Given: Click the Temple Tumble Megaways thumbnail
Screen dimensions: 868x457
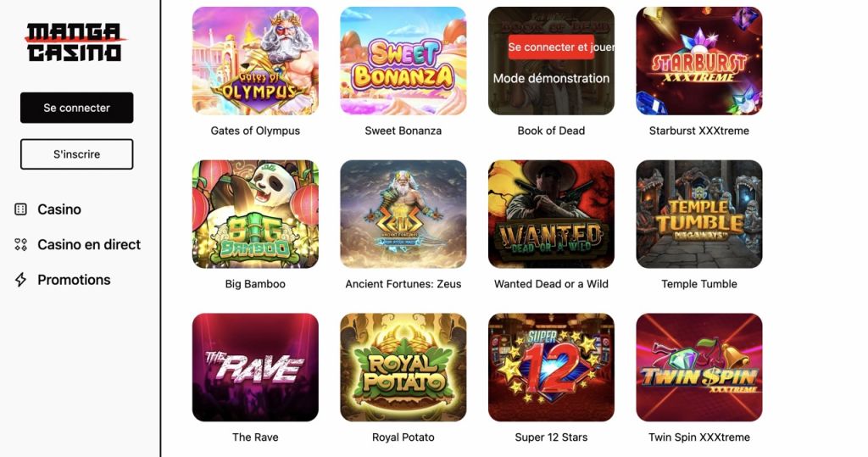Looking at the screenshot, I should (x=699, y=215).
